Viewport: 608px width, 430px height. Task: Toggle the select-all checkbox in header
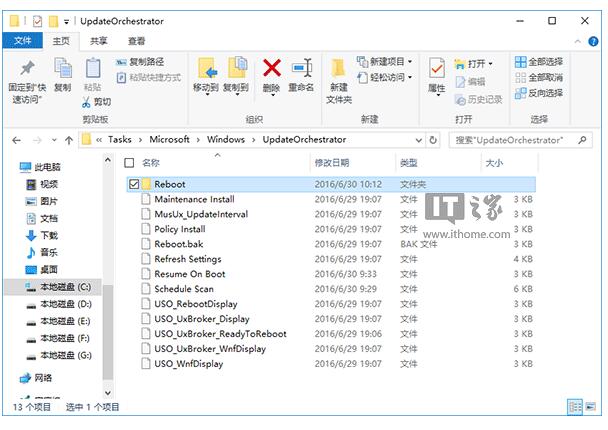click(129, 162)
